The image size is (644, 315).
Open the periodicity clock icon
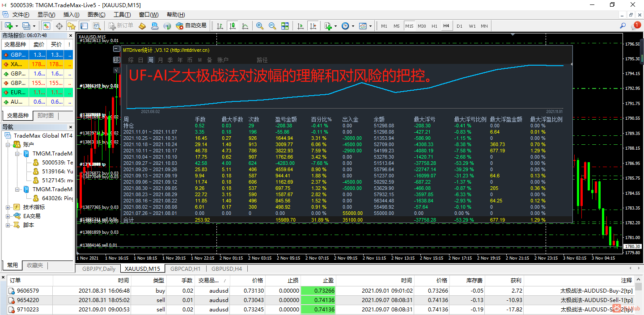pyautogui.click(x=345, y=26)
